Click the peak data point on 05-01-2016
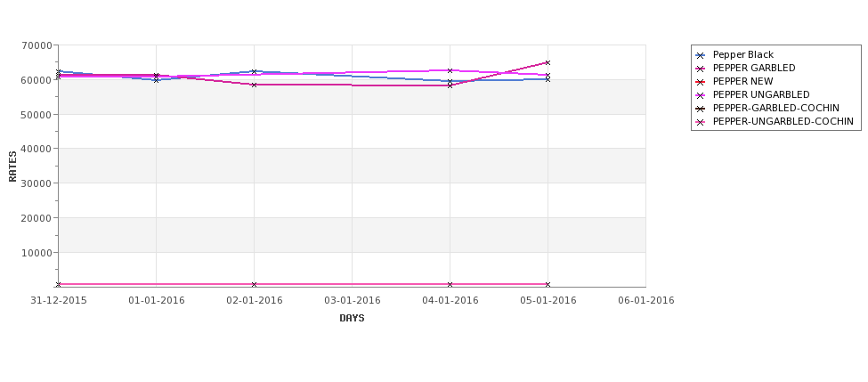This screenshot has height=382, width=868. (x=548, y=62)
